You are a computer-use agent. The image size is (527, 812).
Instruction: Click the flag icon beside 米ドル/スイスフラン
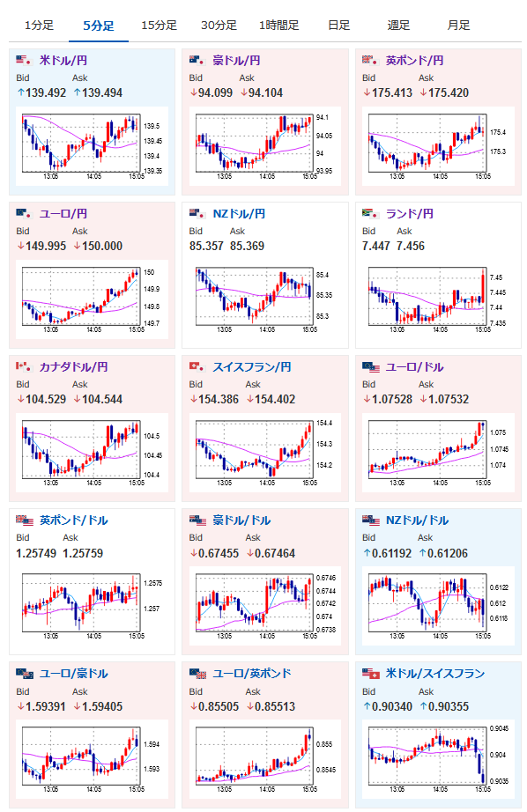[371, 673]
